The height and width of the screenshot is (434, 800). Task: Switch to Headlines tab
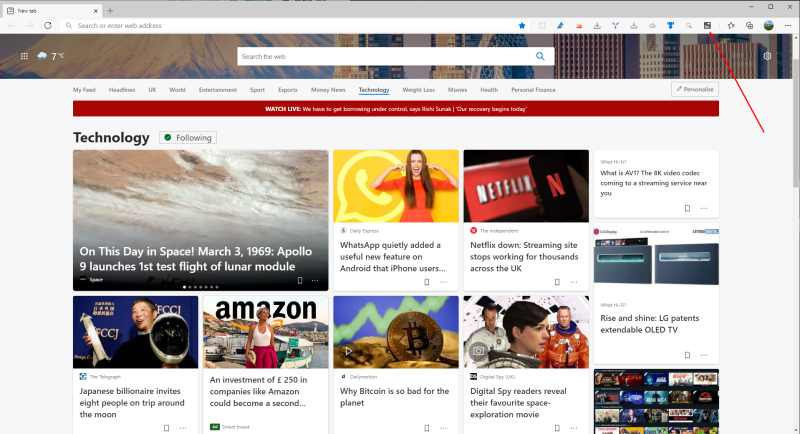pos(122,90)
